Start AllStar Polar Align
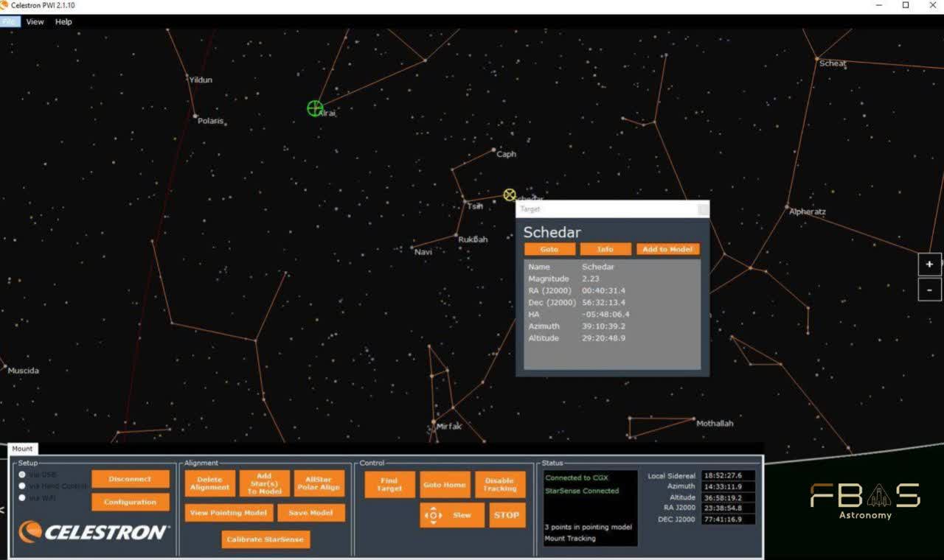 point(319,483)
